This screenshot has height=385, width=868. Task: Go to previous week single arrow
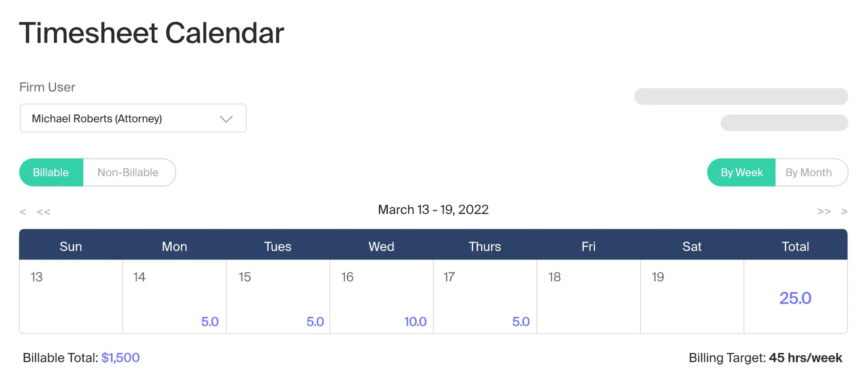click(x=23, y=212)
